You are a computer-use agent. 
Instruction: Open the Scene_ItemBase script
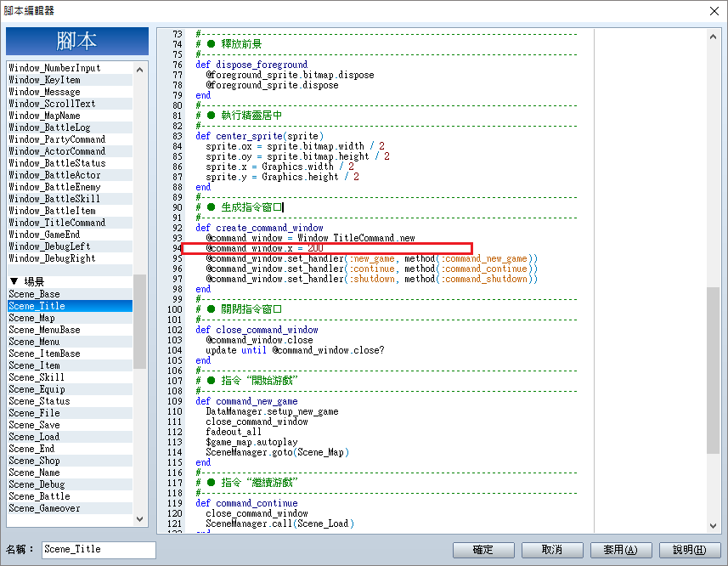click(71, 354)
